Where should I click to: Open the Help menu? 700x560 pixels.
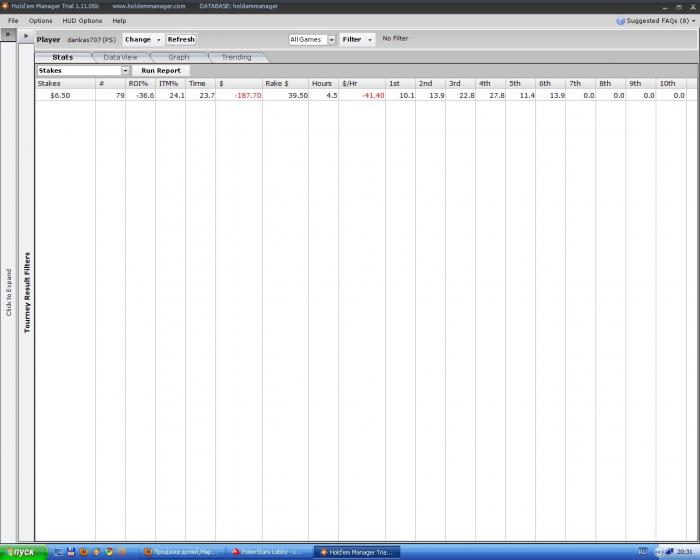pos(119,21)
